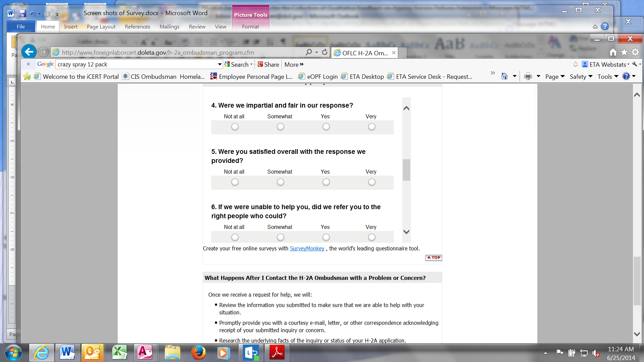Viewport: 644px width, 362px height.
Task: Click the survey frame scrollbar thumb
Action: tap(406, 170)
